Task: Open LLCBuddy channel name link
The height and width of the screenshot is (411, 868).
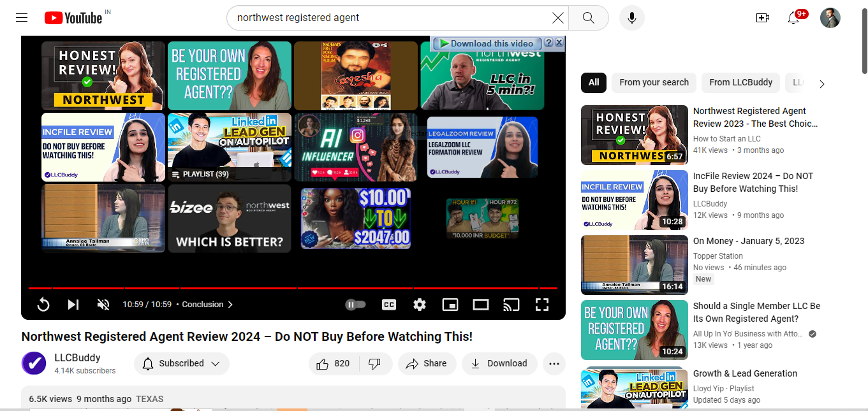Action: click(77, 358)
